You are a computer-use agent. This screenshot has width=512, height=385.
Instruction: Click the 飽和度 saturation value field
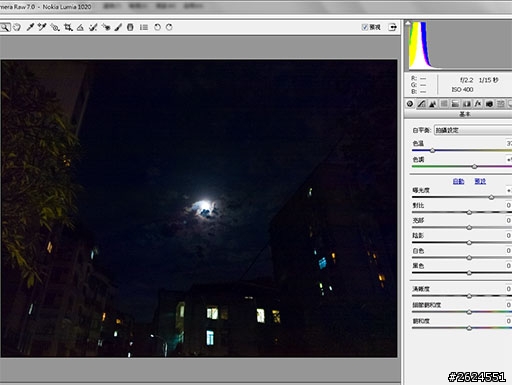tap(508, 321)
